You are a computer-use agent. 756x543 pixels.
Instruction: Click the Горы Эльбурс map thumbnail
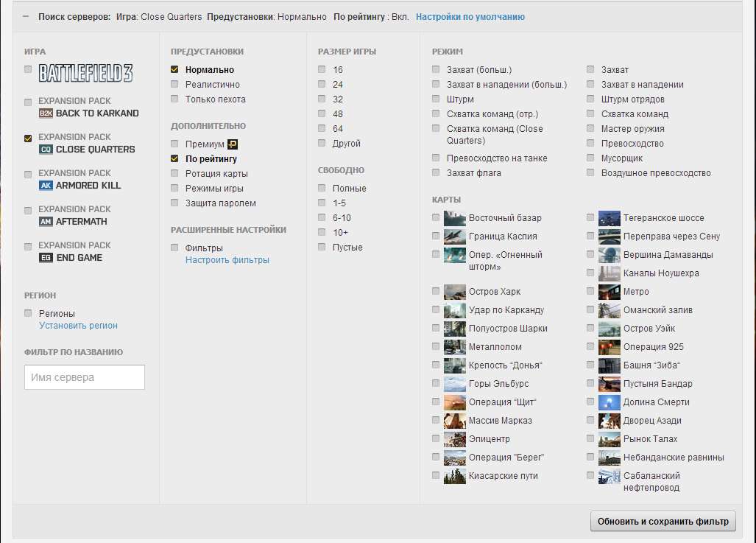455,384
